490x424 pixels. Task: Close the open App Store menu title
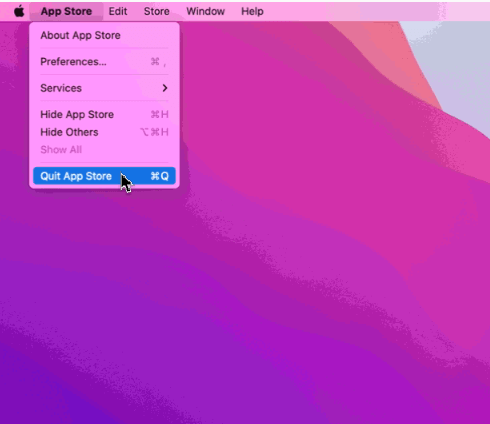(66, 11)
